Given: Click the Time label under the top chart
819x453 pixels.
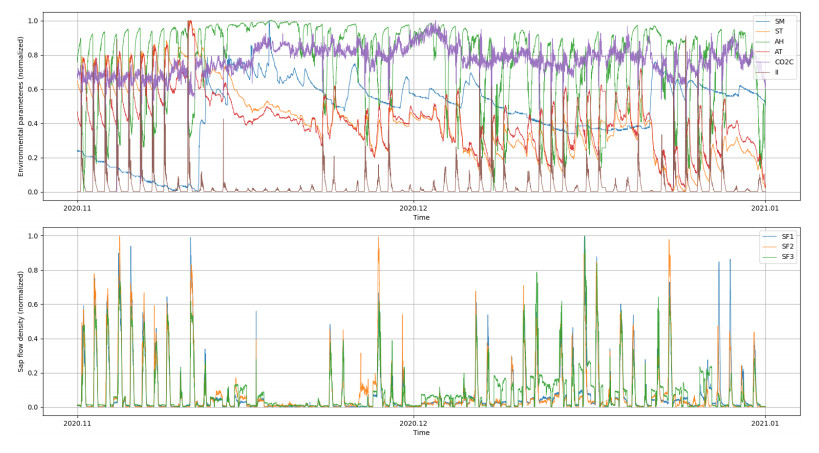Looking at the screenshot, I should pyautogui.click(x=421, y=217).
